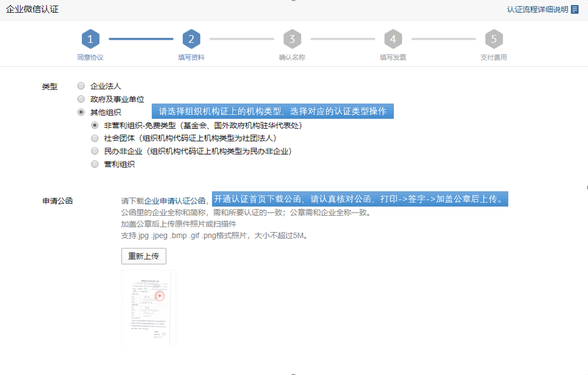588x375 pixels.
Task: Click the step 4 hexagon icon
Action: point(393,39)
